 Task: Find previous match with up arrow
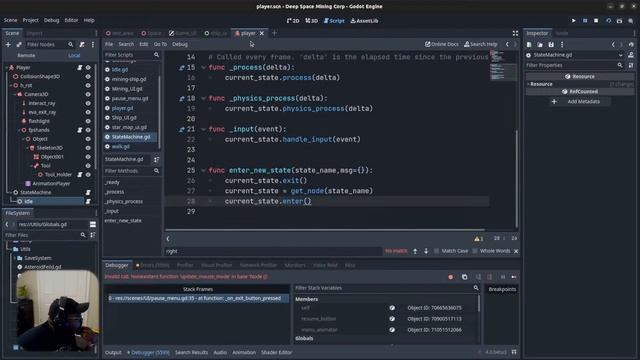[x=415, y=251]
